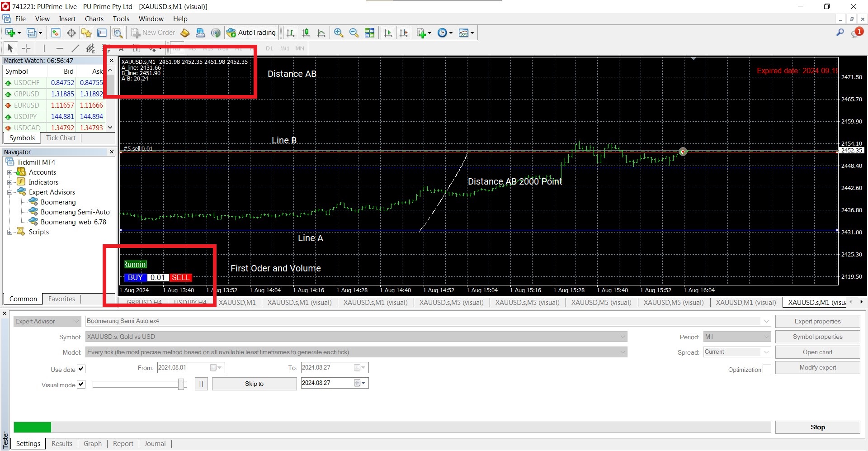868x451 pixels.
Task: Toggle chart shift icon
Action: tap(403, 33)
